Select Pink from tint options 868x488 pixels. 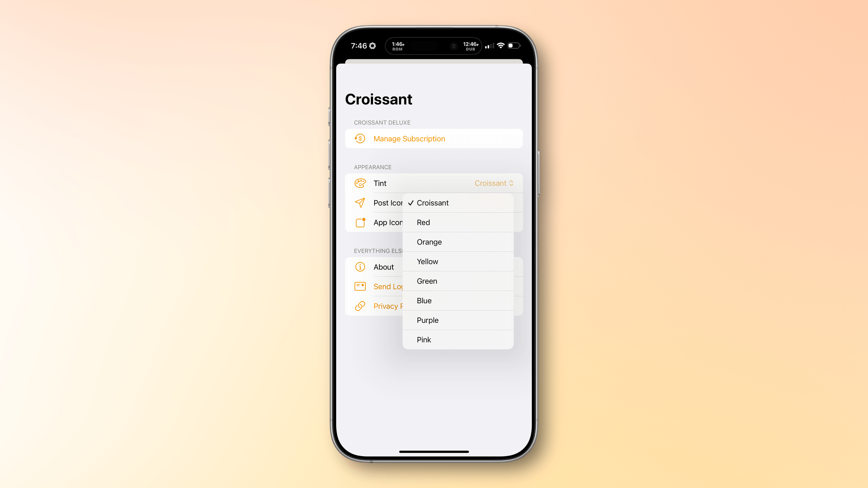click(x=458, y=340)
